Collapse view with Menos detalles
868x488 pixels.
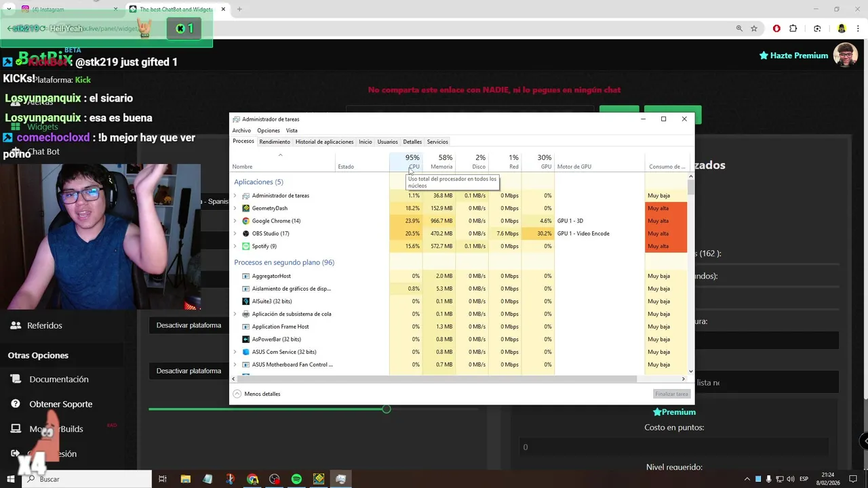click(256, 394)
